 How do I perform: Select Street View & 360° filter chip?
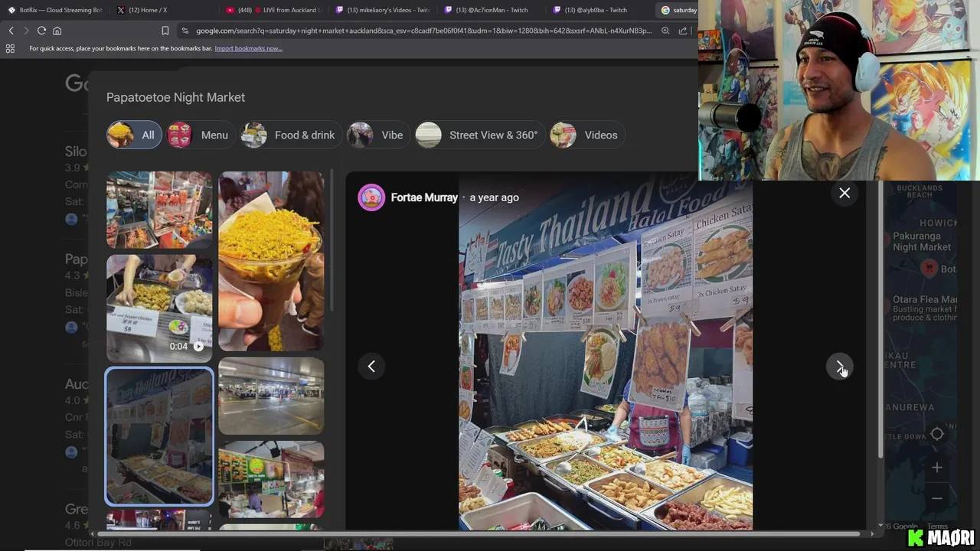479,135
